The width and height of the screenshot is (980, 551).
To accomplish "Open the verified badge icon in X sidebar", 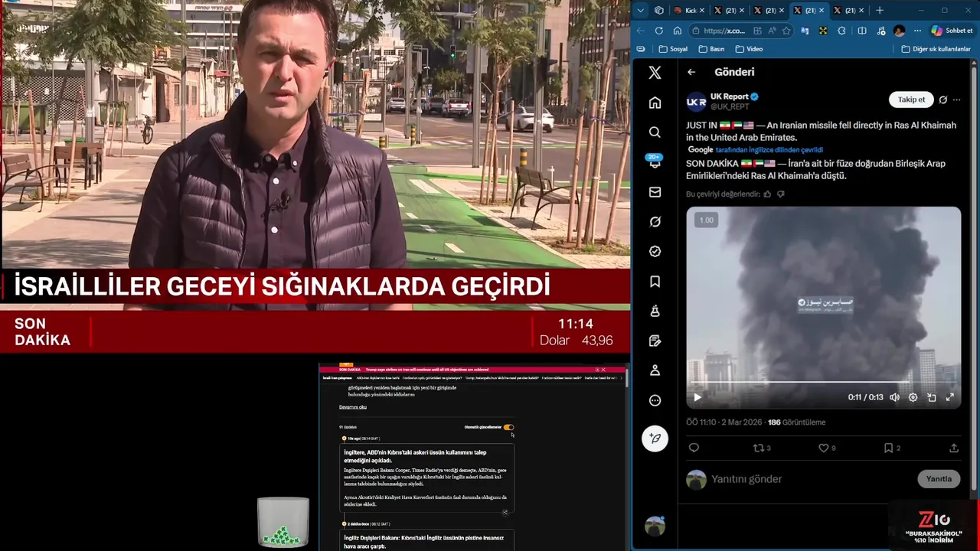I will click(655, 251).
